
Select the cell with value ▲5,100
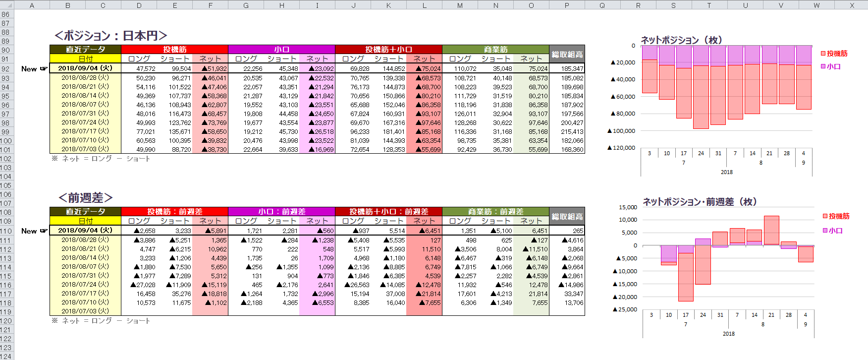496,231
